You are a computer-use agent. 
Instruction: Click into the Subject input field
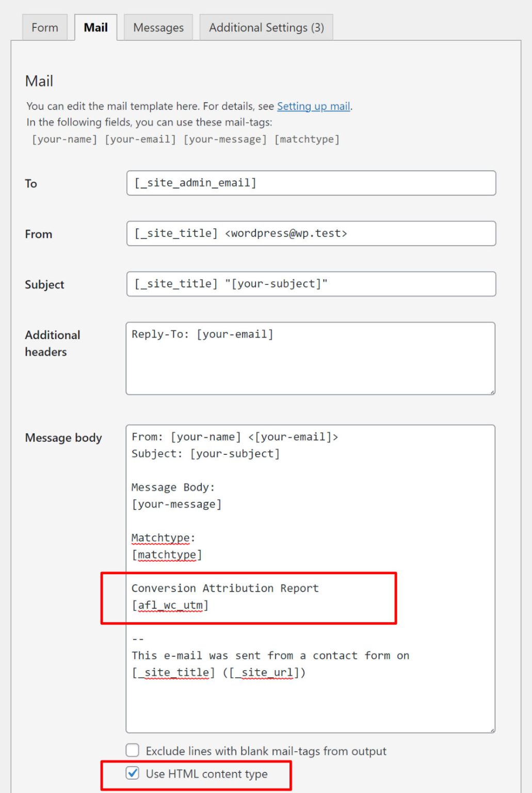pyautogui.click(x=311, y=284)
